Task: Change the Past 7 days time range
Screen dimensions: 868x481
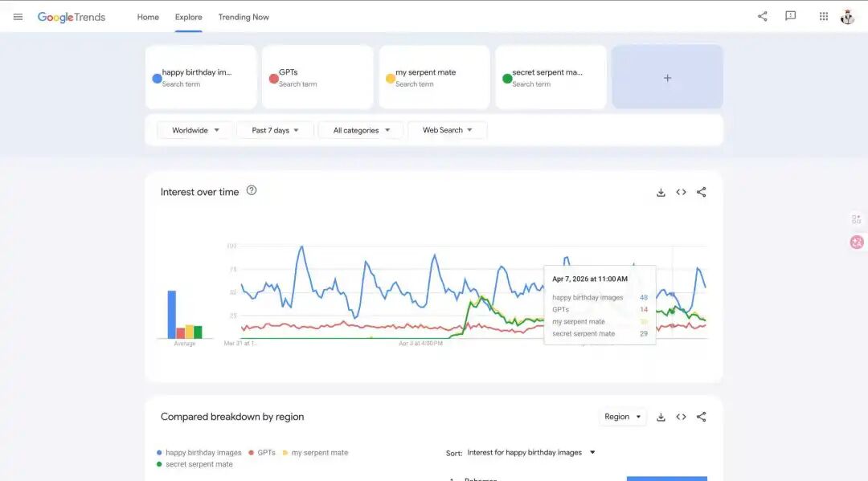Action: (275, 130)
